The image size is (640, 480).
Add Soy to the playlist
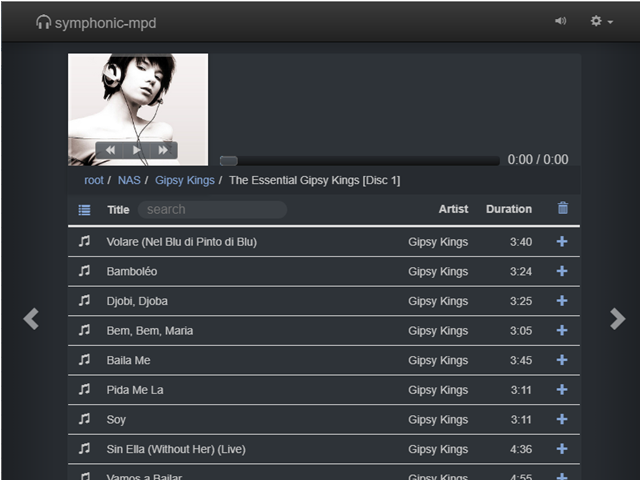[x=562, y=419]
